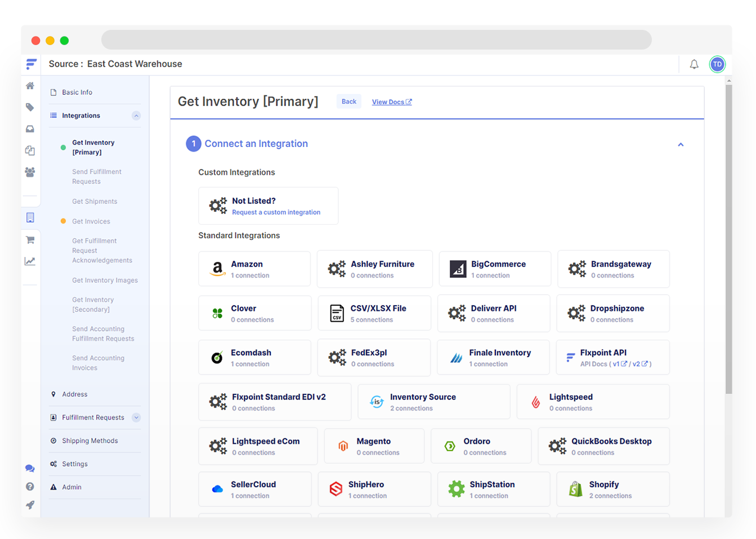Screen dimensions: 756x539
Task: Open the help question mark icon
Action: point(30,487)
